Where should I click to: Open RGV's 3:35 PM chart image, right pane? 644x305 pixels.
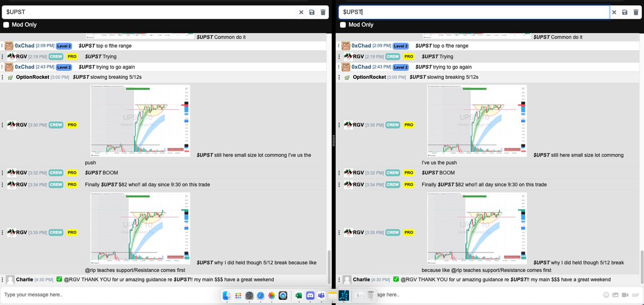(477, 228)
